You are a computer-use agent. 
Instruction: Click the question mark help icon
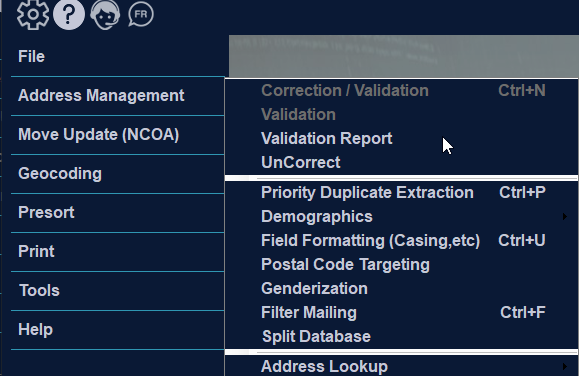(x=69, y=14)
